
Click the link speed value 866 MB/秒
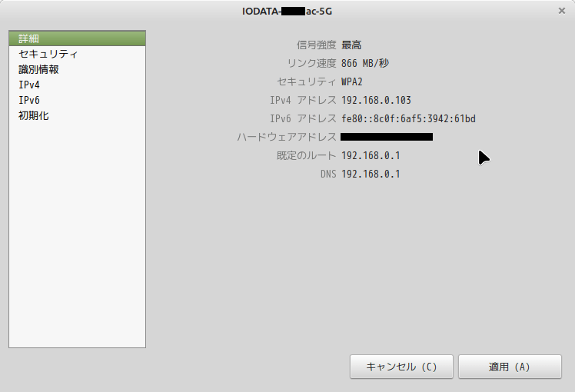click(365, 63)
